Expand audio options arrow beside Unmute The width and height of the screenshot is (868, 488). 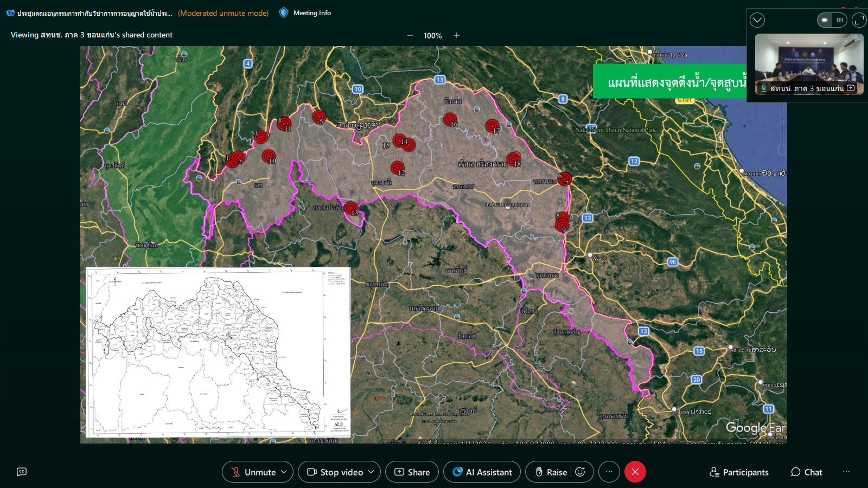[x=284, y=472]
